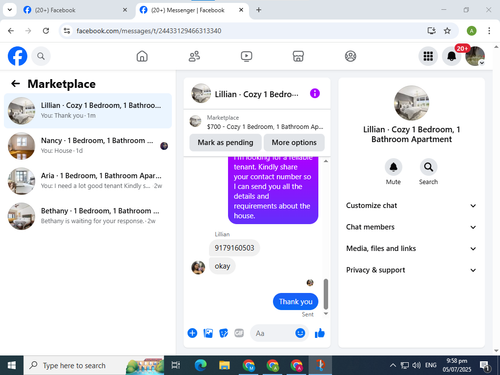The height and width of the screenshot is (375, 500).
Task: Open Chrome three-dot menu
Action: [489, 31]
